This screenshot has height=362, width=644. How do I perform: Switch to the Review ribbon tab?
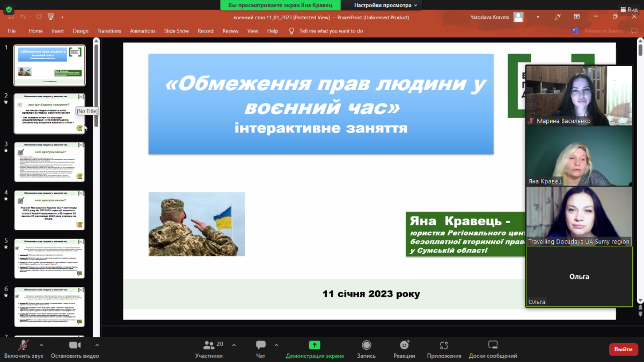point(231,31)
